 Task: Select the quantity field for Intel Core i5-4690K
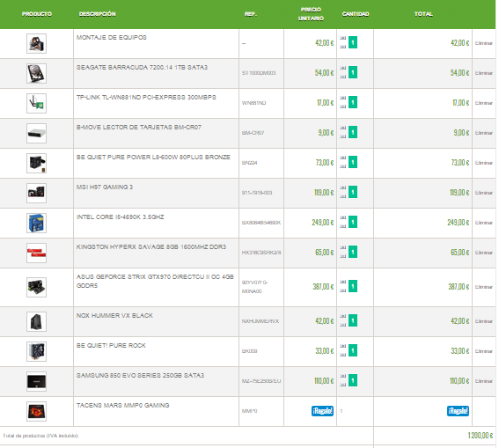pyautogui.click(x=353, y=222)
